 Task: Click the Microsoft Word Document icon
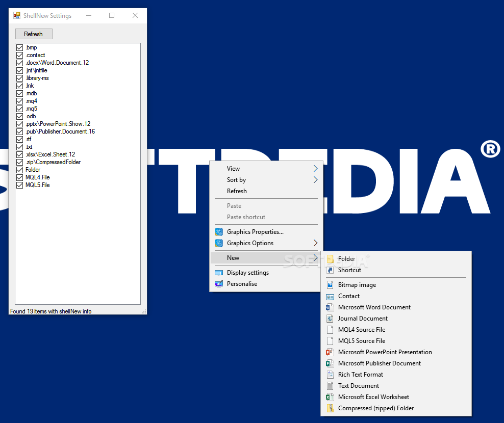point(330,307)
